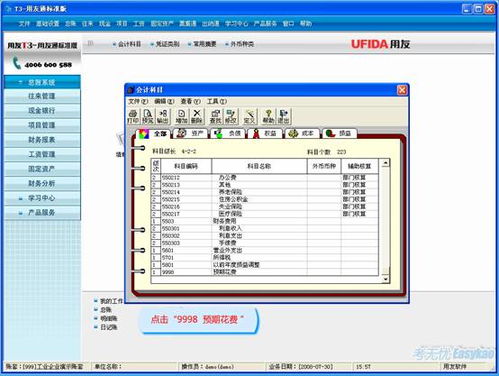Select the row 5701 所得税
This screenshot has height=376, width=499.
pos(265,257)
